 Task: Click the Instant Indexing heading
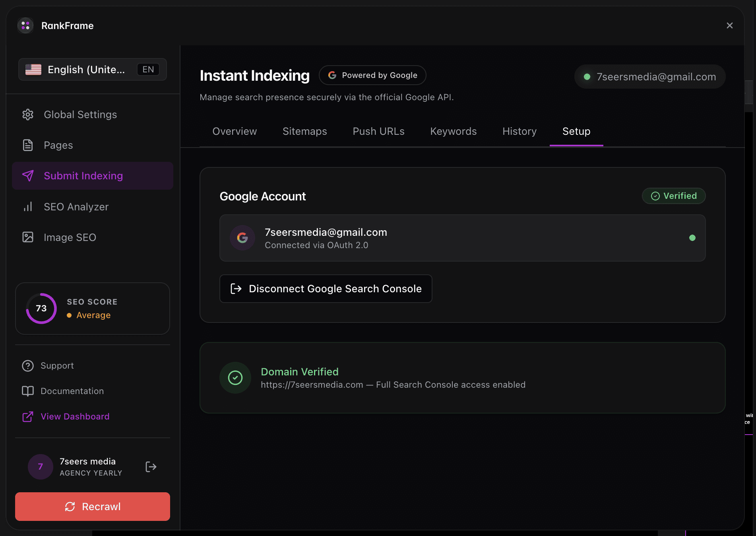click(255, 76)
